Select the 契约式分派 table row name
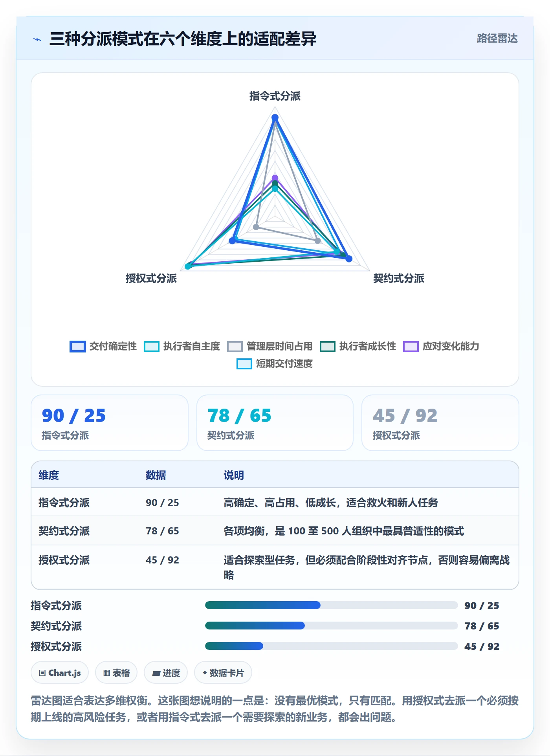Screen dimensions: 550x756 click(x=64, y=531)
